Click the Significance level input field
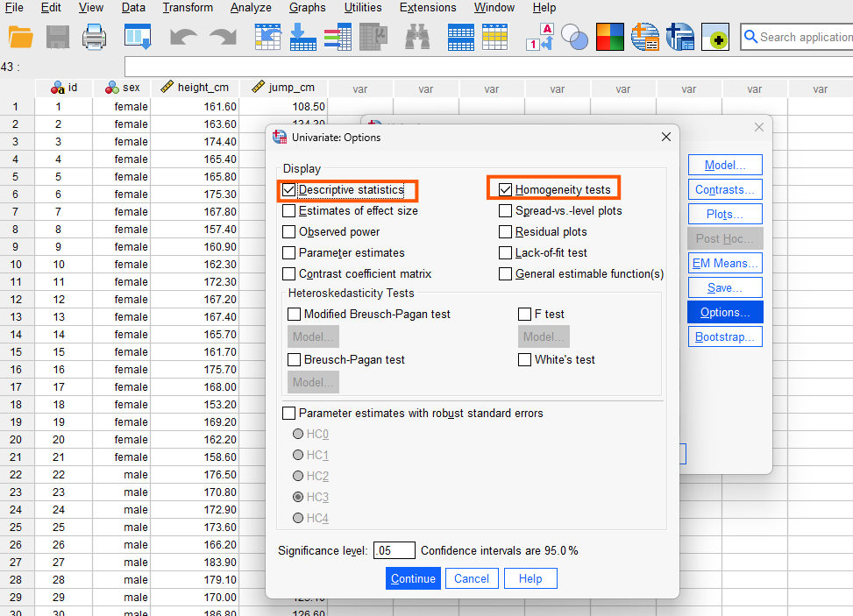Screen dimensions: 853x616 (x=394, y=551)
